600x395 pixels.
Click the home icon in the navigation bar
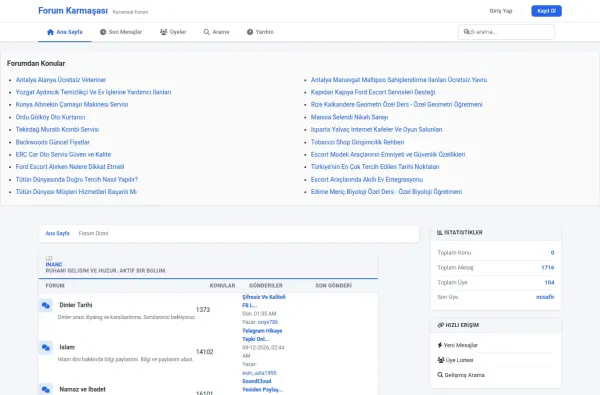[x=50, y=32]
